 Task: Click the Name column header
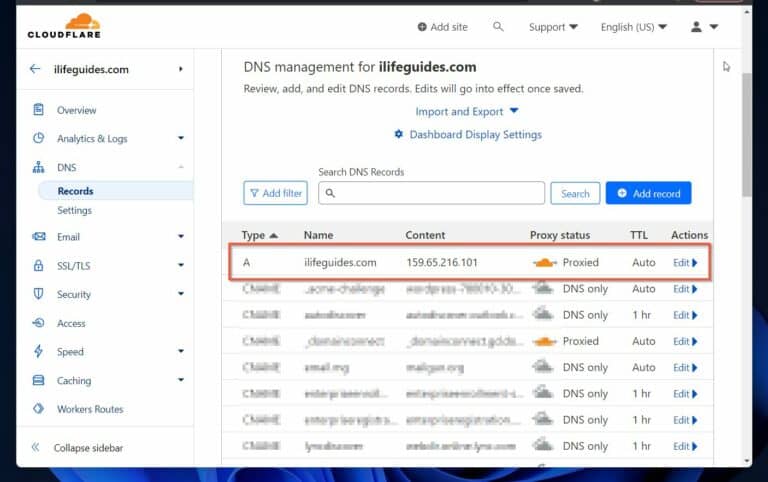[318, 235]
